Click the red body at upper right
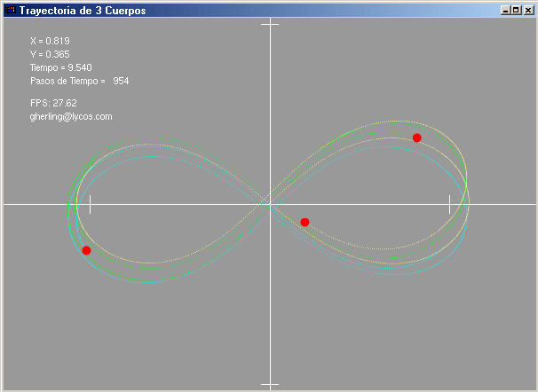 (x=417, y=137)
